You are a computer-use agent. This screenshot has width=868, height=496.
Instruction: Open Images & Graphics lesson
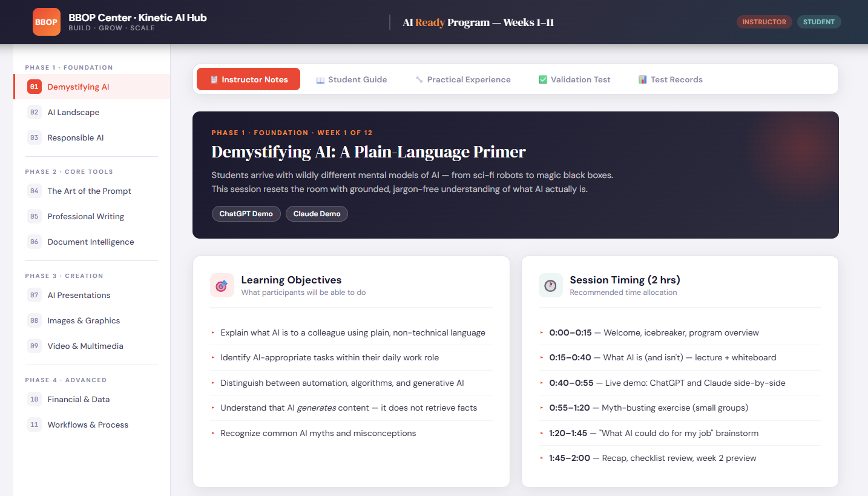92,320
